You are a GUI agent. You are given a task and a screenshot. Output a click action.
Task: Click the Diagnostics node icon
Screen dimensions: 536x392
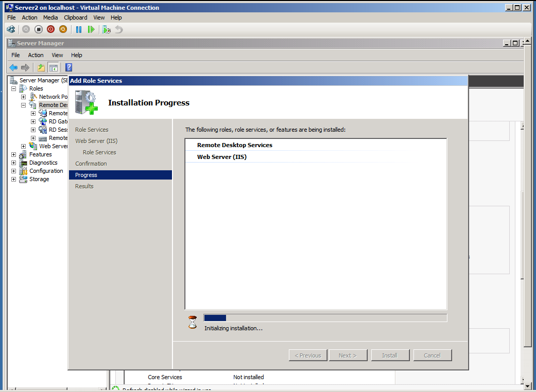click(23, 163)
